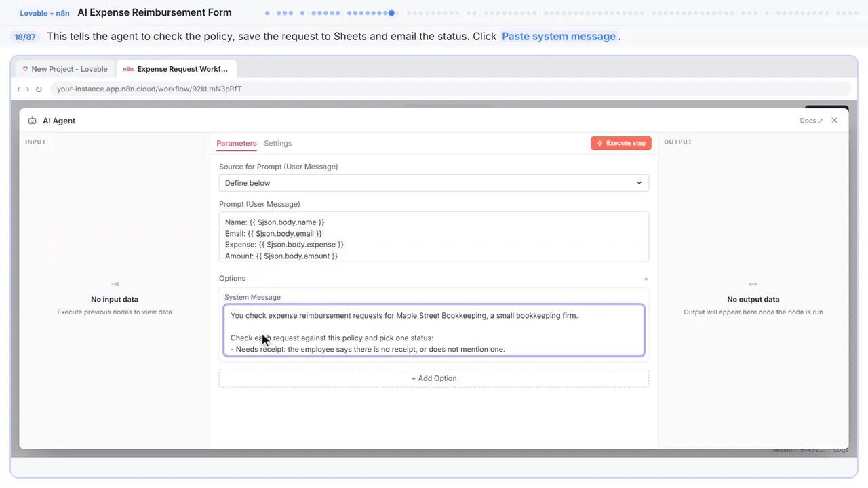Select the Parameters tab
The image size is (868, 488).
click(237, 143)
